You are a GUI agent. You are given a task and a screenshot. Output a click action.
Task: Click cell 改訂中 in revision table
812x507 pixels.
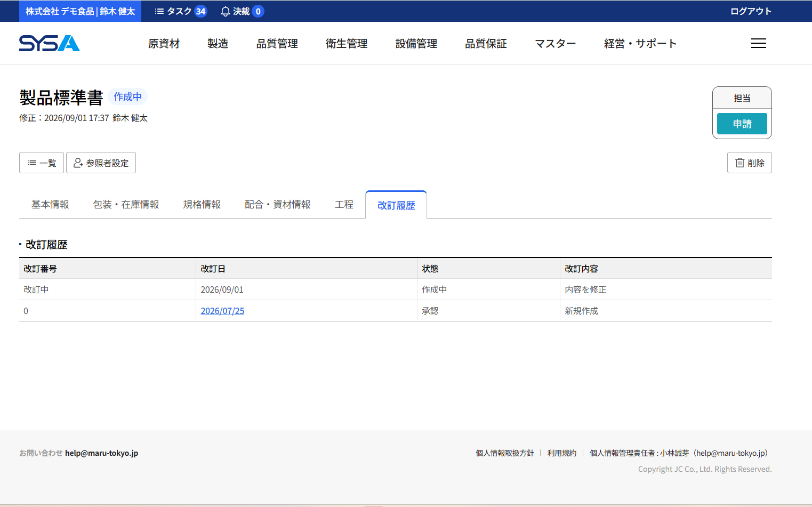[x=107, y=289]
